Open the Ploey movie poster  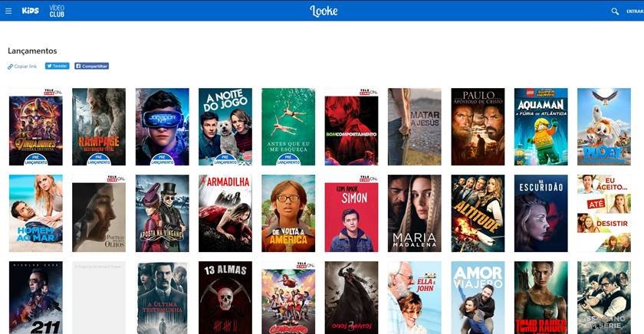point(604,127)
